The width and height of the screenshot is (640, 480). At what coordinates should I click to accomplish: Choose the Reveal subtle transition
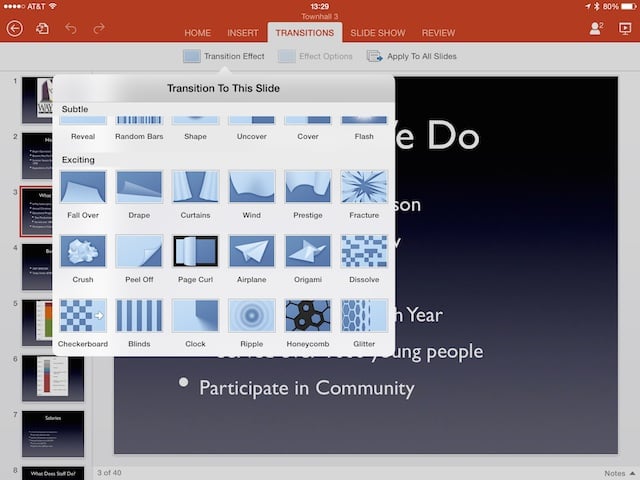[83, 129]
